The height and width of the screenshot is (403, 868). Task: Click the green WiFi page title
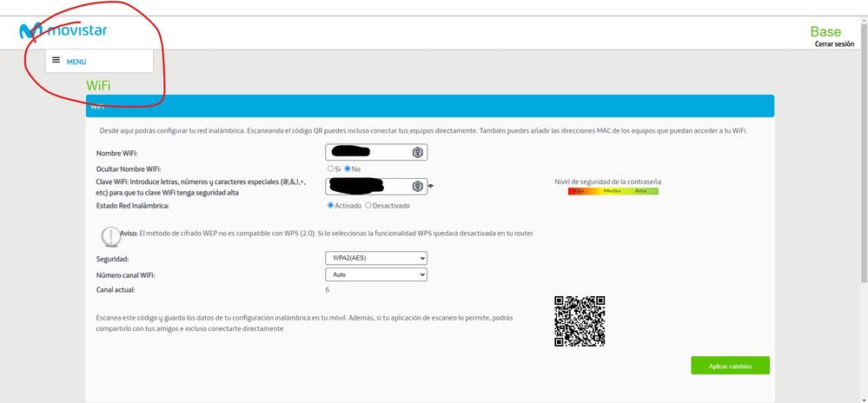coord(98,86)
